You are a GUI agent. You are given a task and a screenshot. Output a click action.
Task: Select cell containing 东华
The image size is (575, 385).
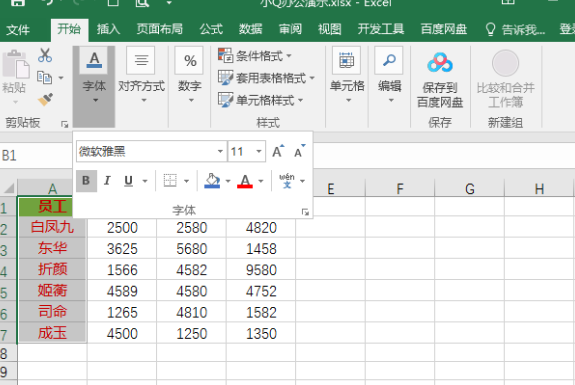coord(52,248)
